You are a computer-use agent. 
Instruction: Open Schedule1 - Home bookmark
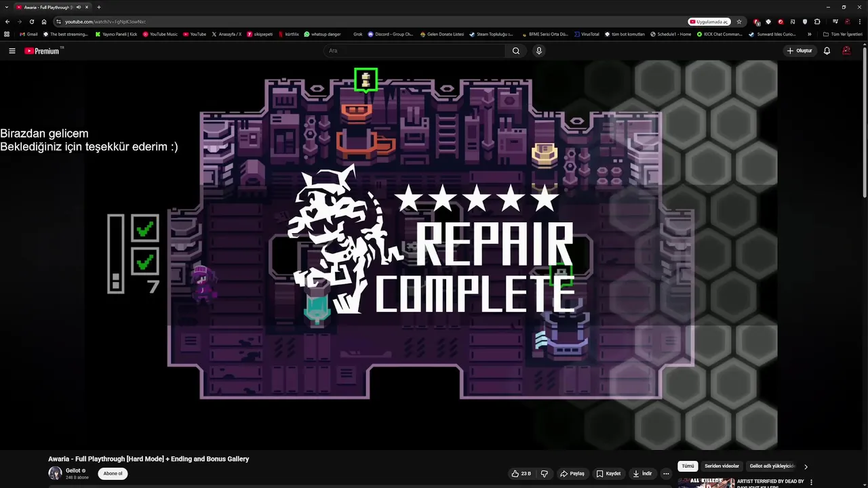click(x=671, y=34)
